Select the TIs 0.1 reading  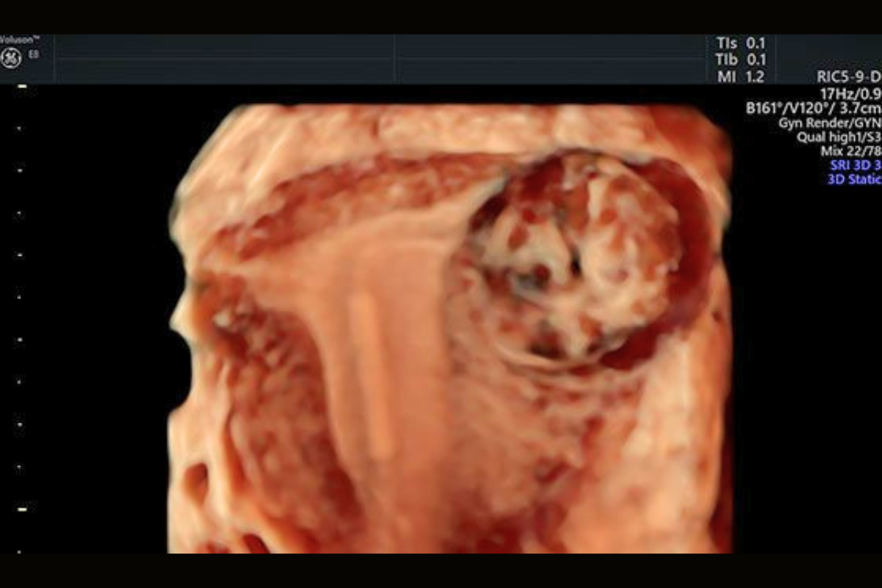pos(740,43)
